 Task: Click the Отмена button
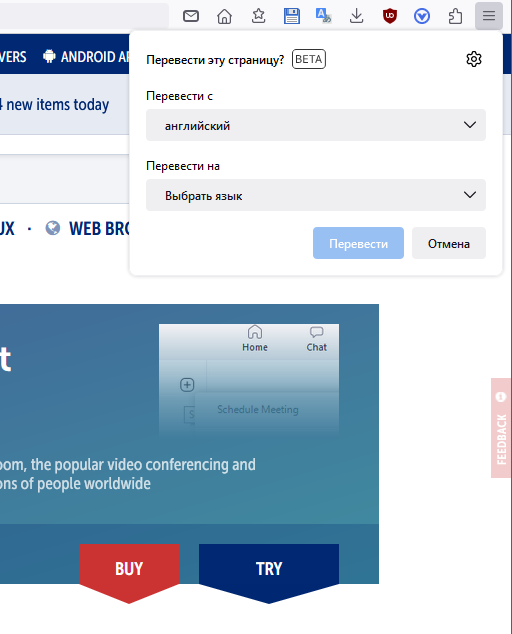coord(449,243)
